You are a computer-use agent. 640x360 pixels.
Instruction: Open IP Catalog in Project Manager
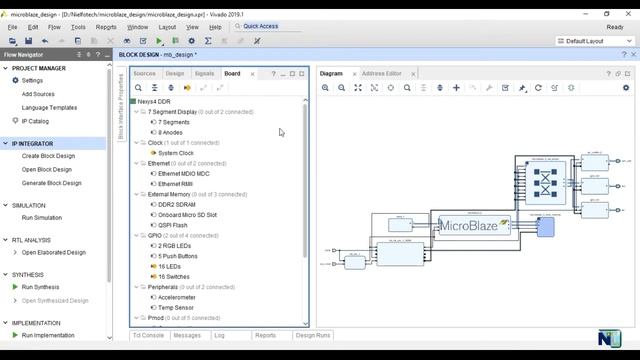[x=35, y=121]
